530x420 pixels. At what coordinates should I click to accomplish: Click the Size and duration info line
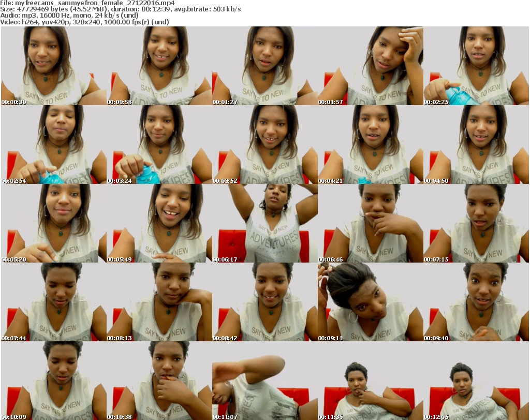tap(121, 9)
